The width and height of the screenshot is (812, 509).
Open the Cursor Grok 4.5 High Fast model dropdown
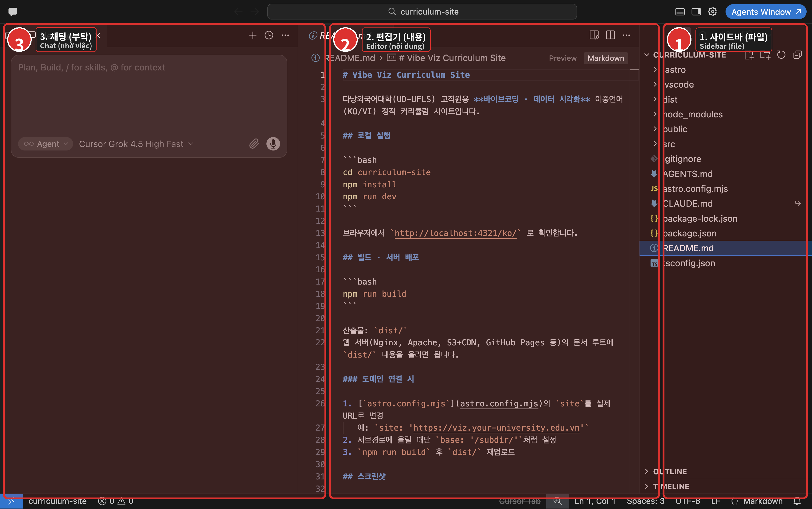[x=136, y=144]
